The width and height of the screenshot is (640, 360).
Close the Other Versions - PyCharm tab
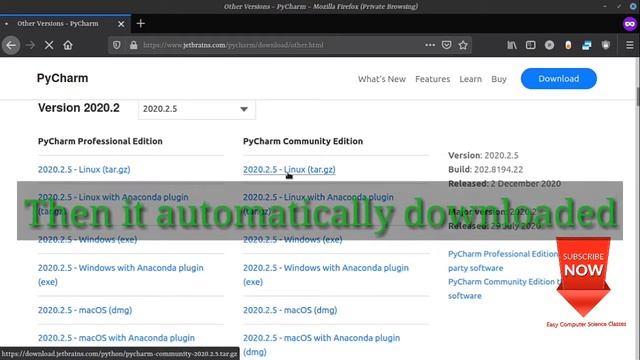(x=121, y=24)
